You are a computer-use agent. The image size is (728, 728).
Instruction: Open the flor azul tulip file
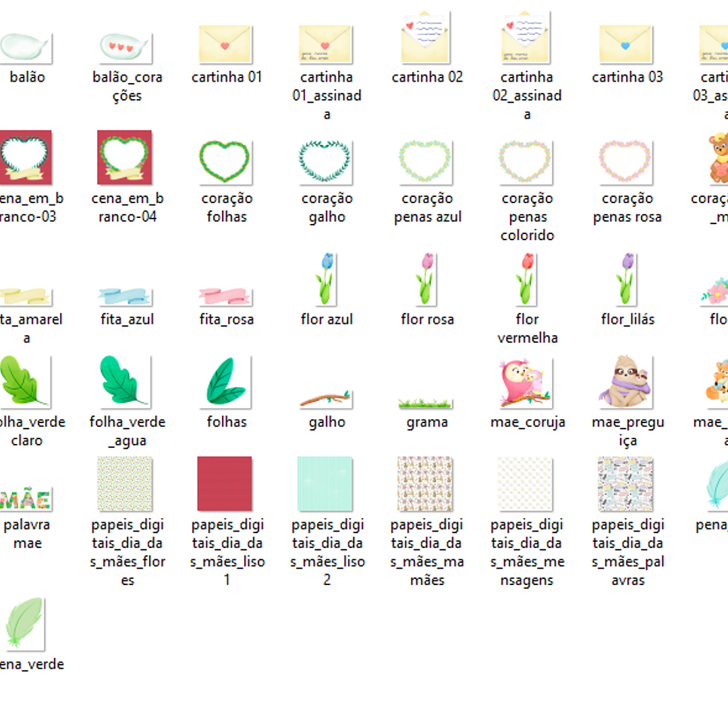click(327, 279)
